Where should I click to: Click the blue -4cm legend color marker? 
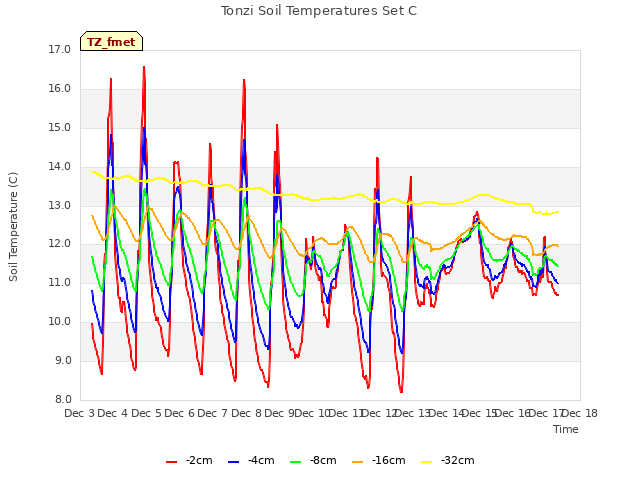coord(233,462)
